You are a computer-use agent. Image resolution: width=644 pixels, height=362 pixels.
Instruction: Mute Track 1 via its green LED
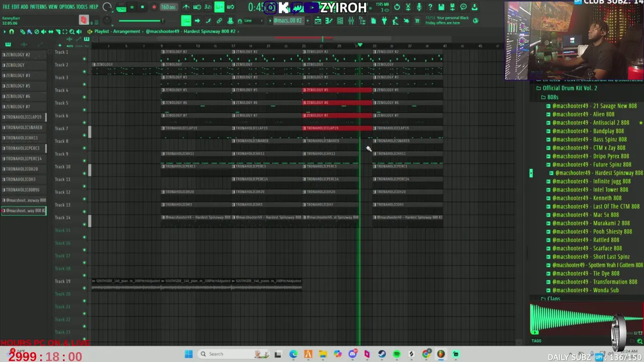(84, 59)
